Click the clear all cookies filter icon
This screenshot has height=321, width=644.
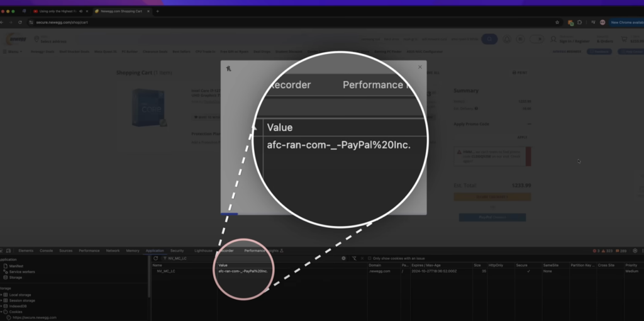[x=354, y=258]
